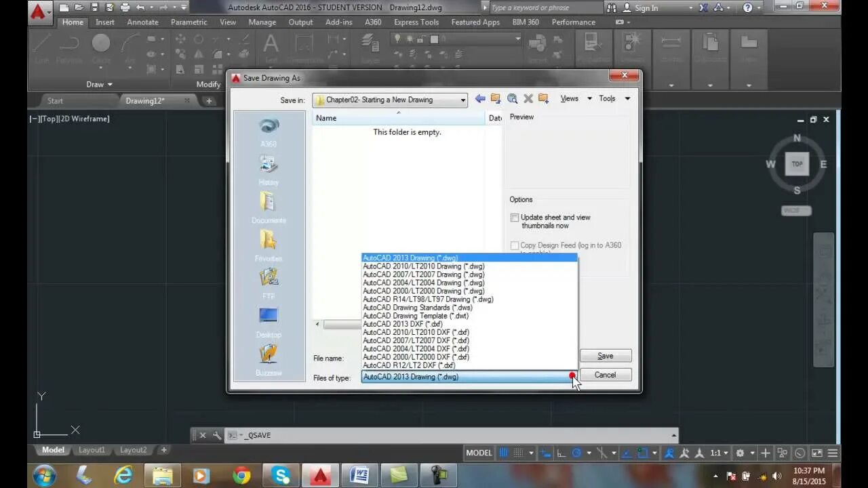This screenshot has height=488, width=868.
Task: Open A360 location in Save dialog sidebar
Action: pyautogui.click(x=269, y=132)
